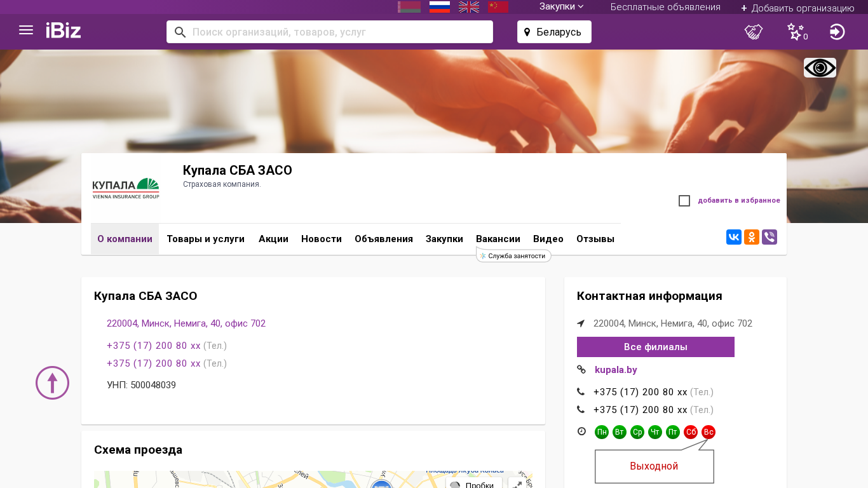Viewport: 868px width, 488px height.
Task: Select Thursday (Чт) schedule circle
Action: coord(655,432)
